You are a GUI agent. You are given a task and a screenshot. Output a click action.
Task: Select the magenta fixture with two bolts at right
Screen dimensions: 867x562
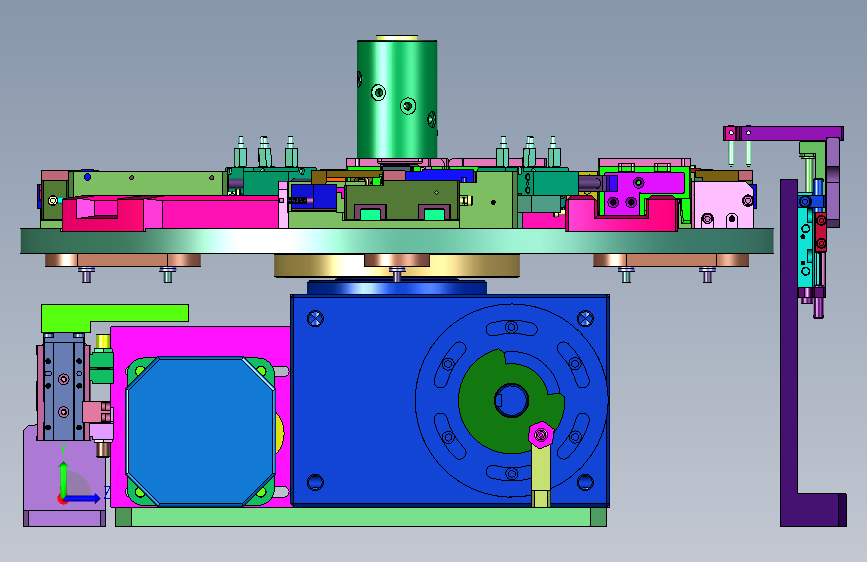[x=641, y=191]
